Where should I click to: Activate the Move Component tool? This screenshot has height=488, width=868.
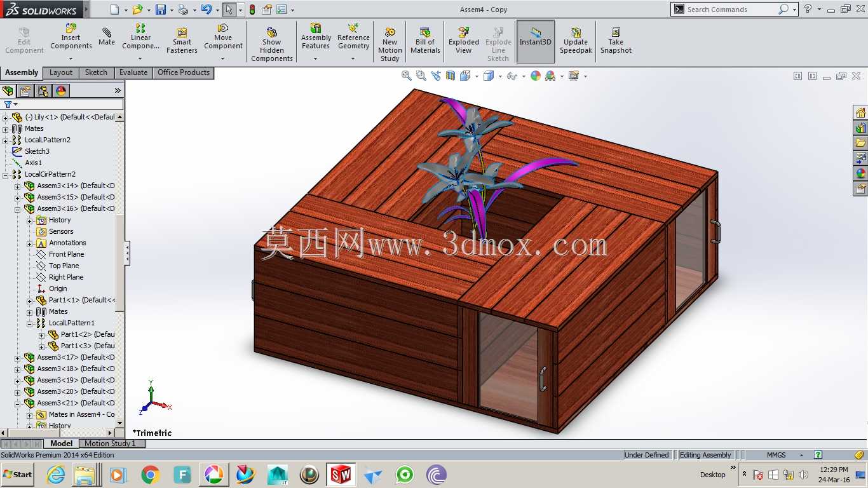pyautogui.click(x=223, y=37)
